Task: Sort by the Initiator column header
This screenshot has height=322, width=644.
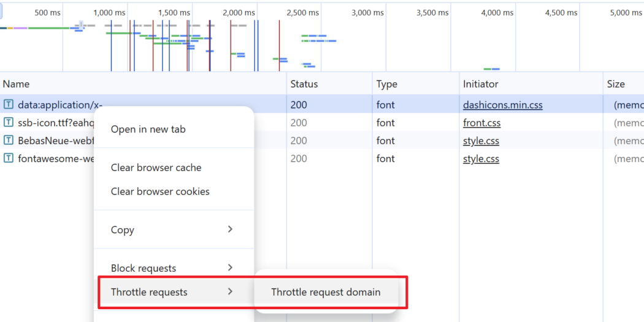Action: (x=480, y=84)
